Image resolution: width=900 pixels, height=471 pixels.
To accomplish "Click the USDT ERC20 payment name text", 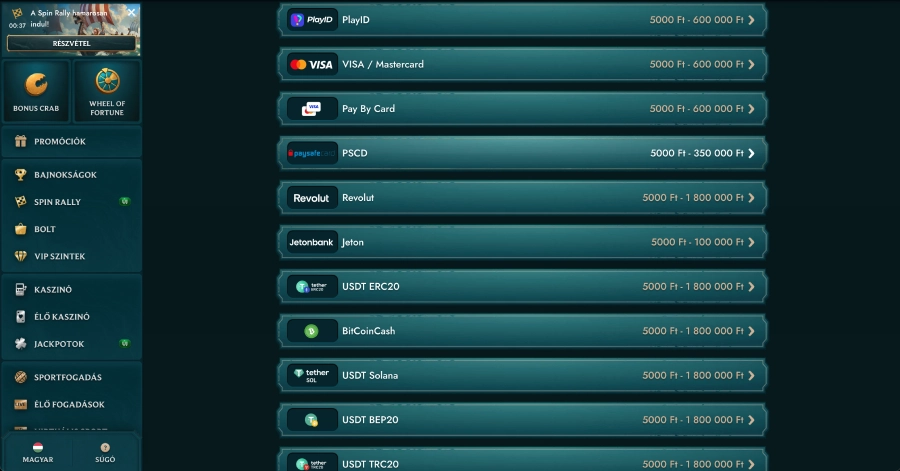I will tap(371, 286).
